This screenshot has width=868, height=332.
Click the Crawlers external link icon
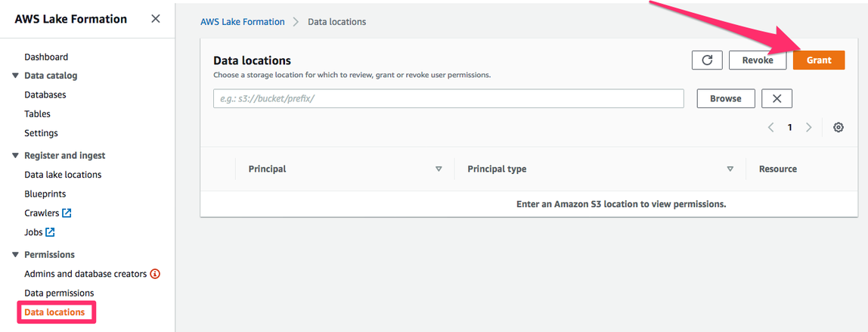tap(67, 213)
